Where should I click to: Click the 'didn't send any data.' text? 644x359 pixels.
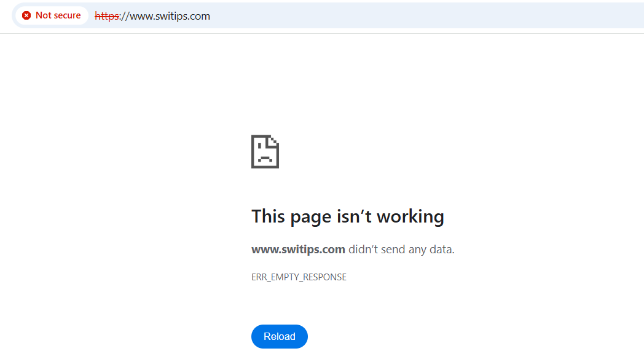[402, 250]
